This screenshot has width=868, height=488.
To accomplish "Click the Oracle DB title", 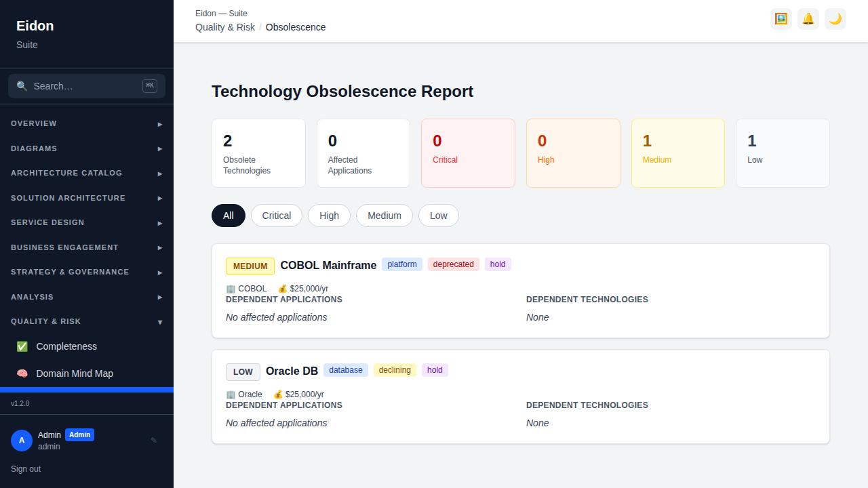I will (292, 371).
